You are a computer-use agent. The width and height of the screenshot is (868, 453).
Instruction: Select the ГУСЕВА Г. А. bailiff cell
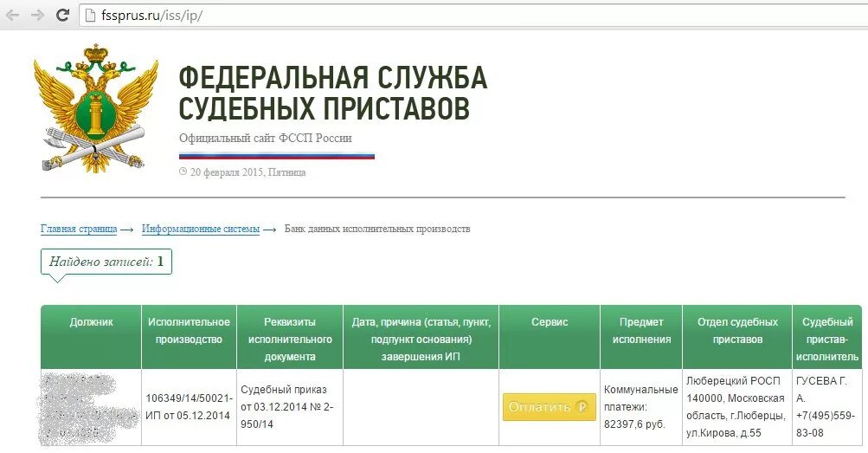click(827, 407)
